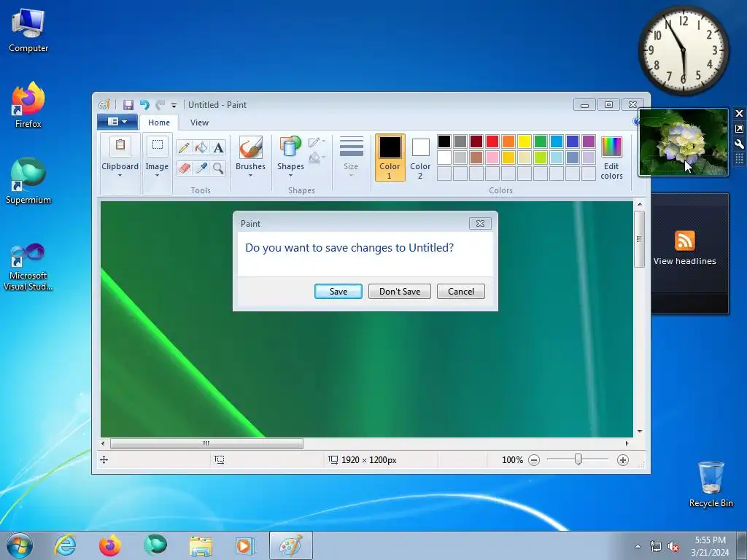Select Color 2 background box
This screenshot has height=560, width=747.
click(x=420, y=157)
